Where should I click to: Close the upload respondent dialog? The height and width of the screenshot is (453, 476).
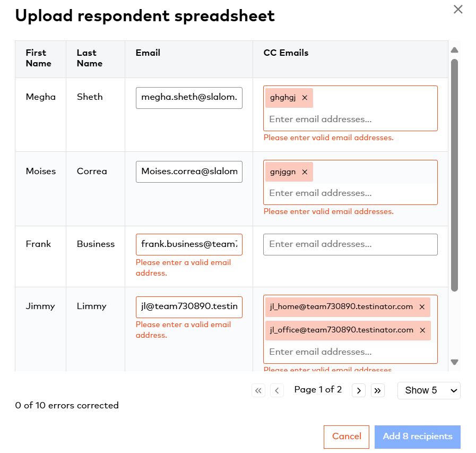click(x=458, y=9)
